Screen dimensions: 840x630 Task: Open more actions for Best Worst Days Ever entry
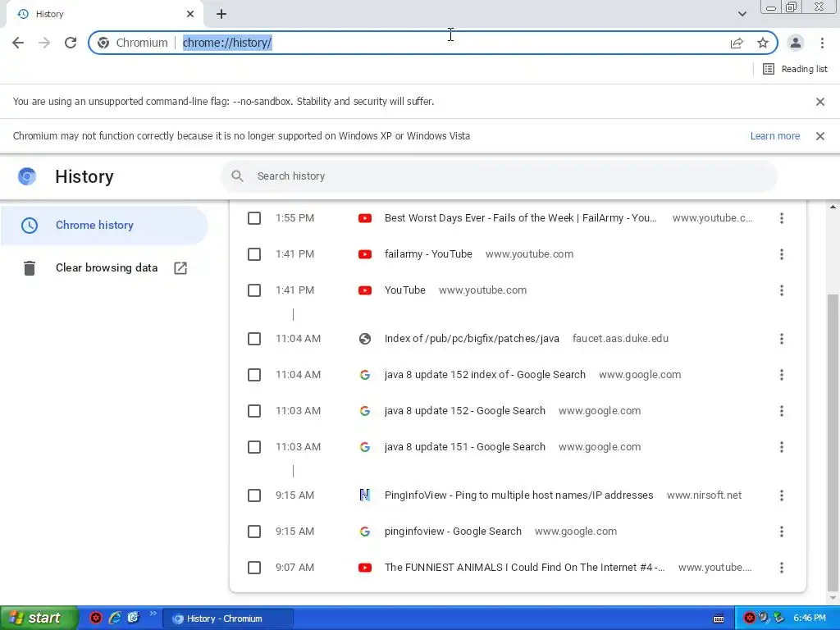tap(782, 218)
